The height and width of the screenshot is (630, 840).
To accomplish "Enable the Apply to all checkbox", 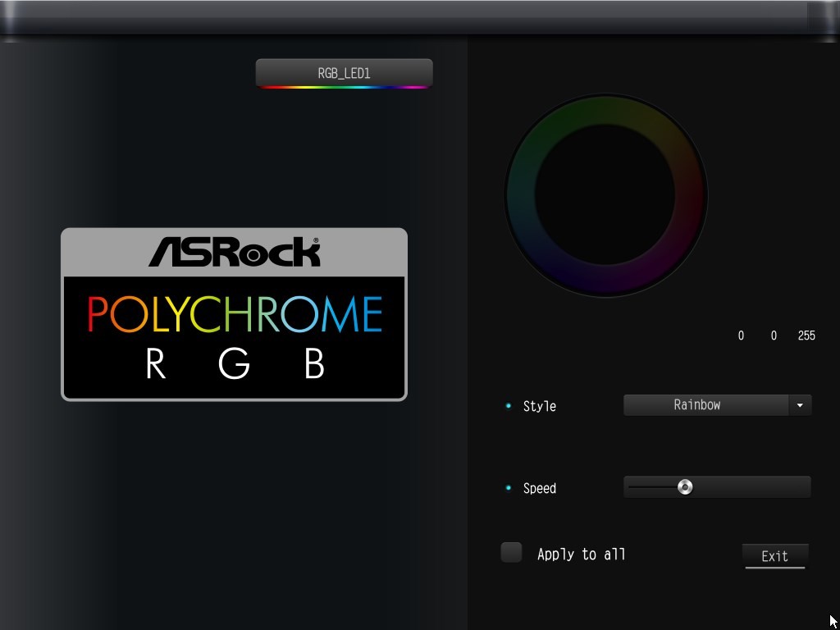I will coord(511,553).
